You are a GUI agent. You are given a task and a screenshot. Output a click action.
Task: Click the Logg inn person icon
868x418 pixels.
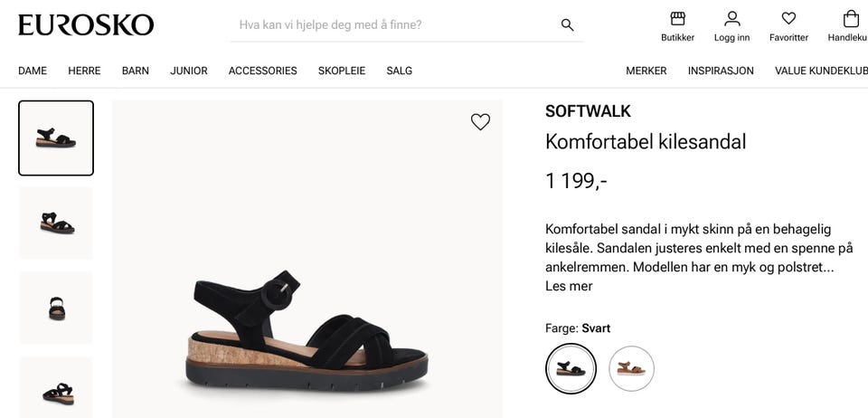[731, 19]
